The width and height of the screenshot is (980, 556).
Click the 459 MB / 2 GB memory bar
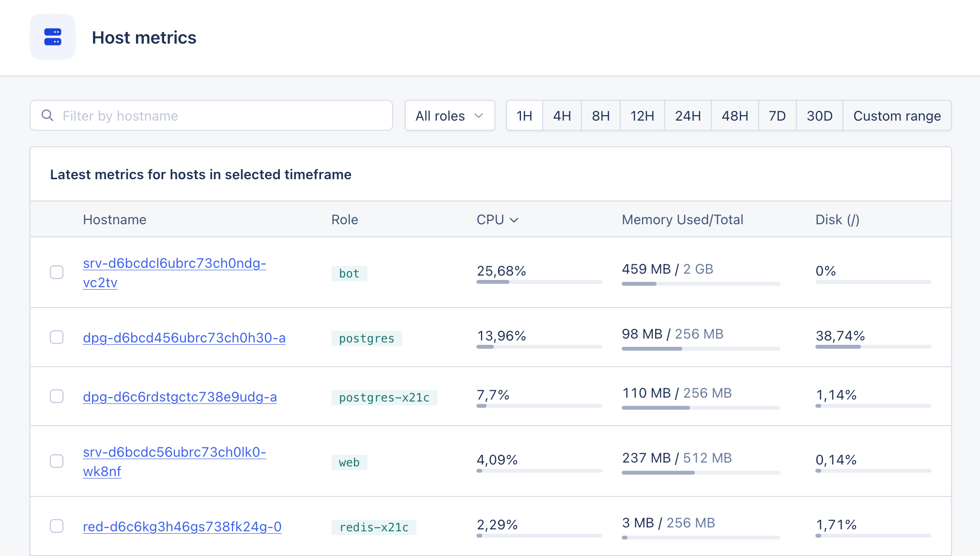click(701, 284)
